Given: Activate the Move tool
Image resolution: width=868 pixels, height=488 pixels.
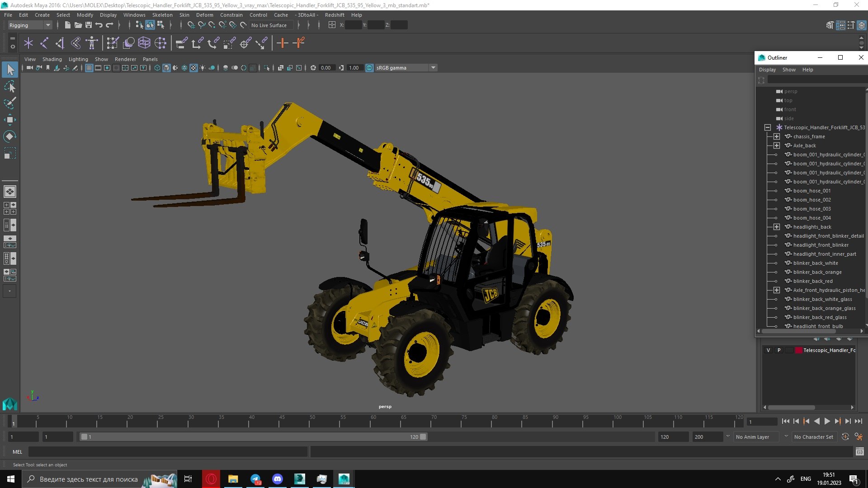Looking at the screenshot, I should [10, 120].
